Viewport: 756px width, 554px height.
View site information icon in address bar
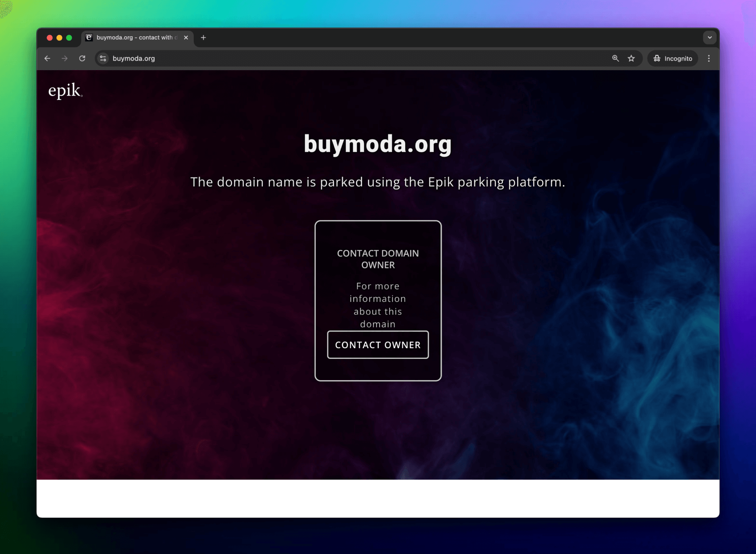click(x=103, y=59)
